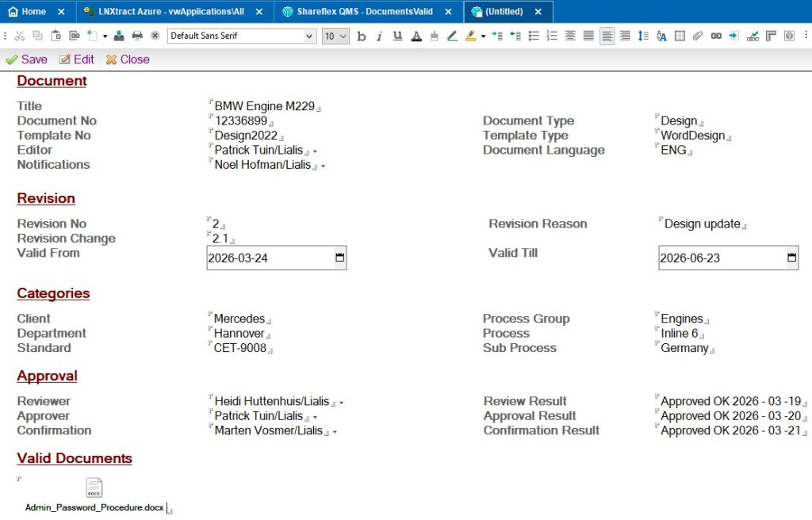The width and height of the screenshot is (812, 520).
Task: Click the Edit action button
Action: click(76, 59)
